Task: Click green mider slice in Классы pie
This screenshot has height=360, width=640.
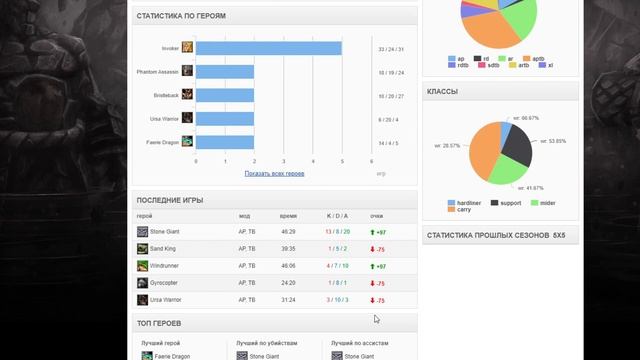Action: pos(507,171)
